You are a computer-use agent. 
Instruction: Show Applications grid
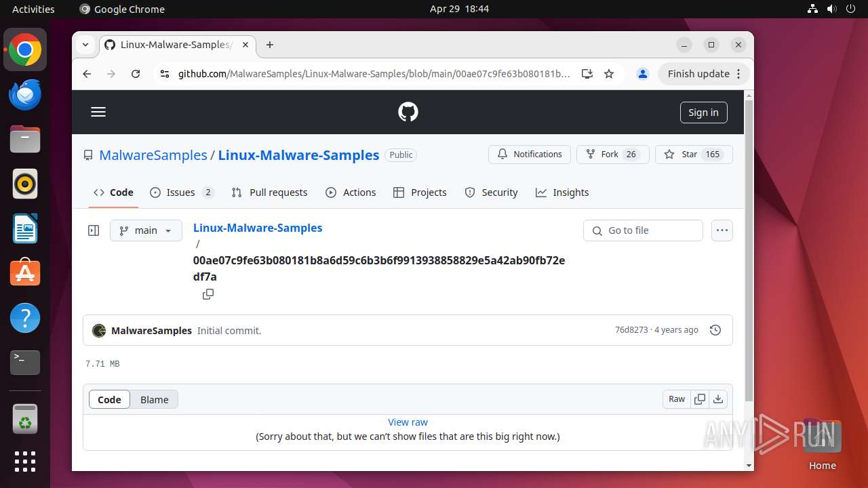point(25,462)
